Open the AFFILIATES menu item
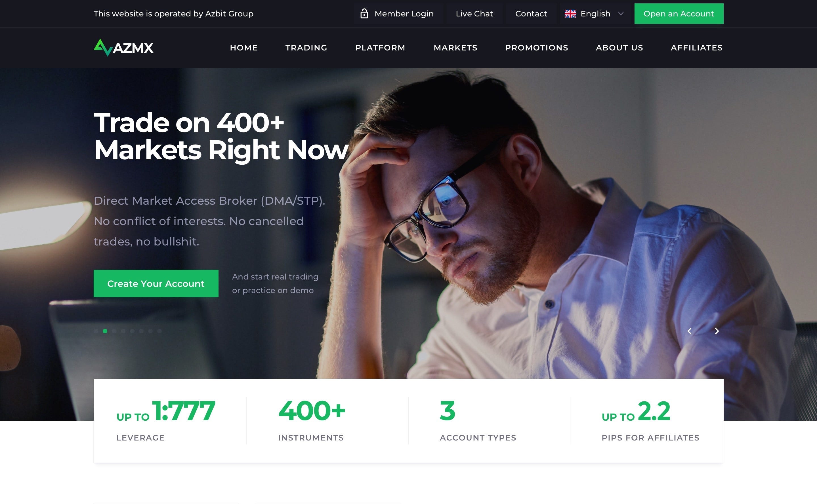Viewport: 817px width, 504px height. click(x=697, y=48)
